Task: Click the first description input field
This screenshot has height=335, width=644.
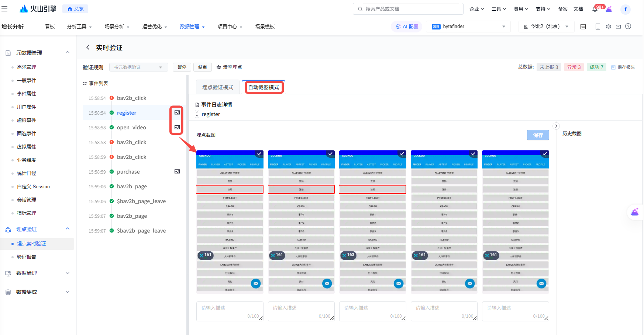Action: [x=230, y=311]
